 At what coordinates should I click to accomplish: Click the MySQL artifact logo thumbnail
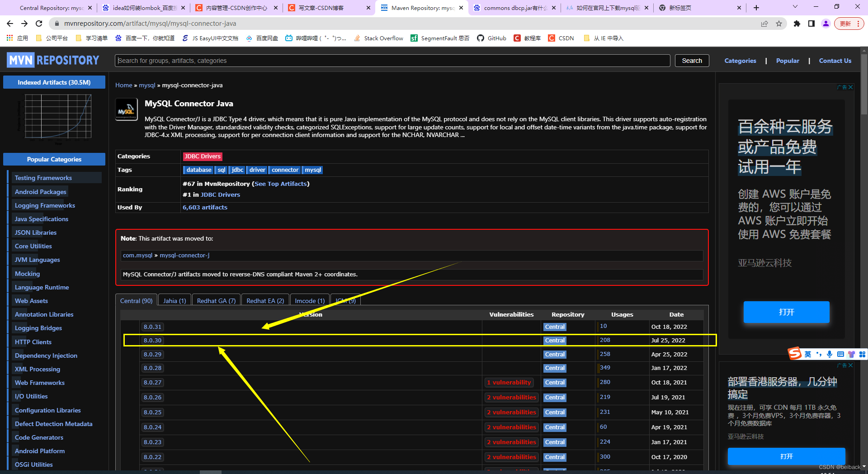pos(127,109)
